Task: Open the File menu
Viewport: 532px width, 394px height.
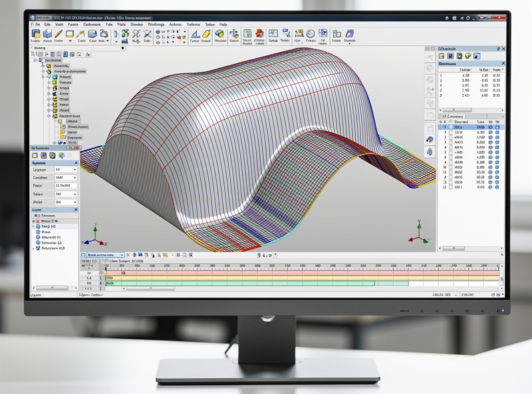Action: pyautogui.click(x=37, y=25)
